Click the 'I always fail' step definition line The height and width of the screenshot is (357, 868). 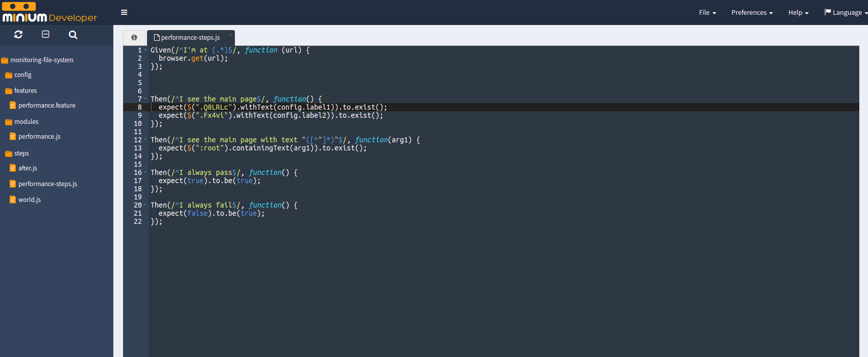pos(224,205)
